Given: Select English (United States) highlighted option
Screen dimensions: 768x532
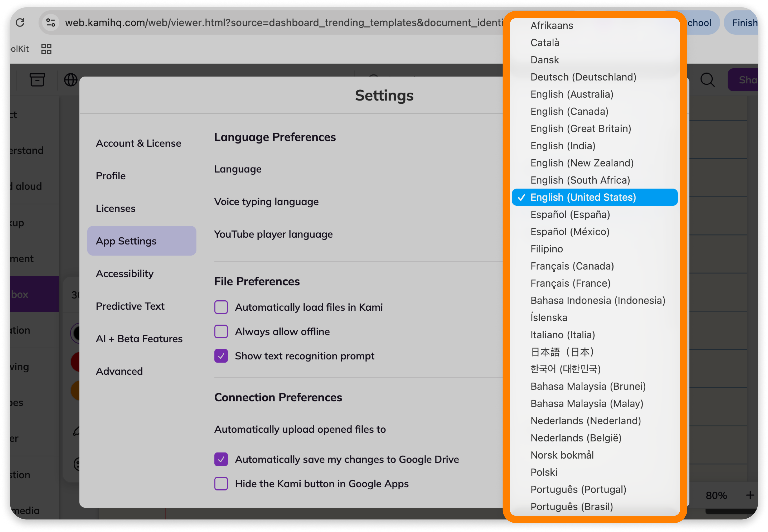Looking at the screenshot, I should [x=595, y=197].
